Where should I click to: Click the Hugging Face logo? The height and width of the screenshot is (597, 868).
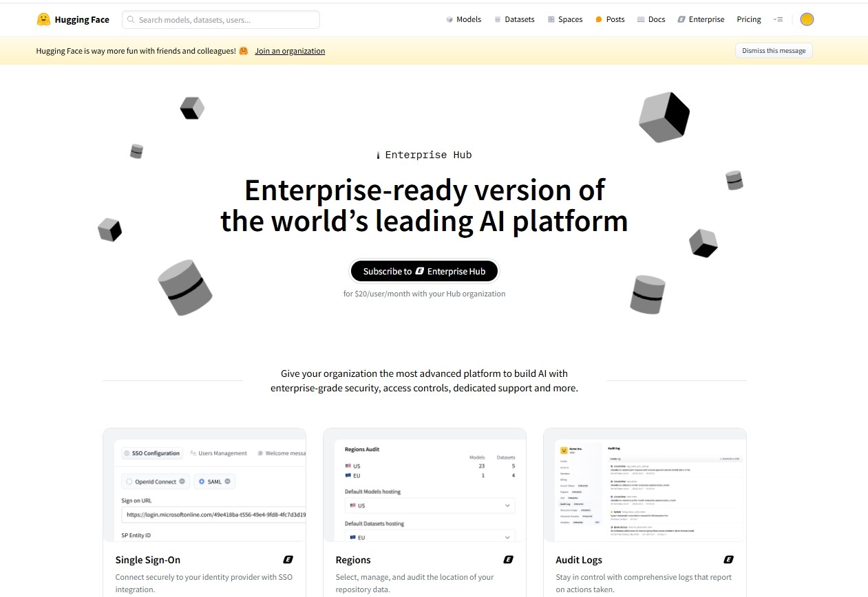(x=73, y=19)
